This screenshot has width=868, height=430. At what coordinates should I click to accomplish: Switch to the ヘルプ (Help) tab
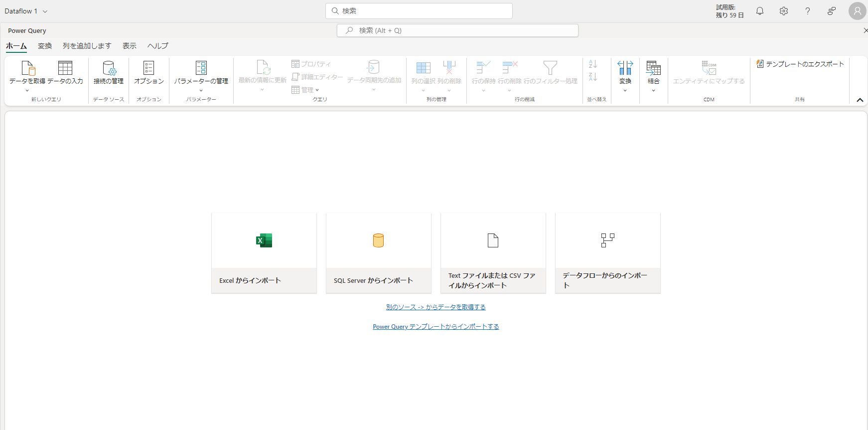pyautogui.click(x=158, y=46)
